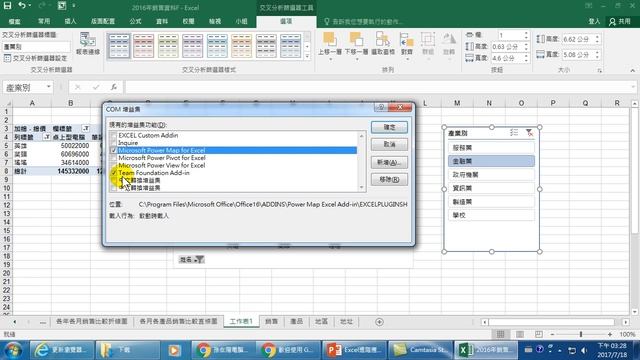Image resolution: width=640 pixels, height=360 pixels.
Task: Collapse the ribbon with the chevron
Action: tap(632, 71)
